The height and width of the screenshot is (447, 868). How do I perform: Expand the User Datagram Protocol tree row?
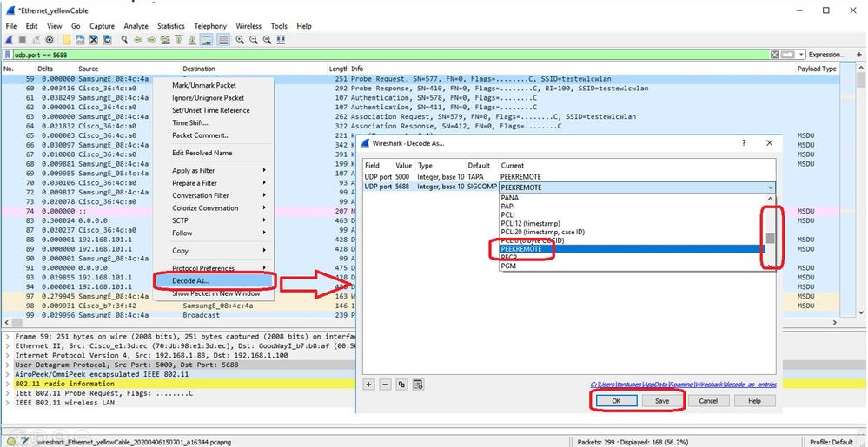(x=8, y=363)
